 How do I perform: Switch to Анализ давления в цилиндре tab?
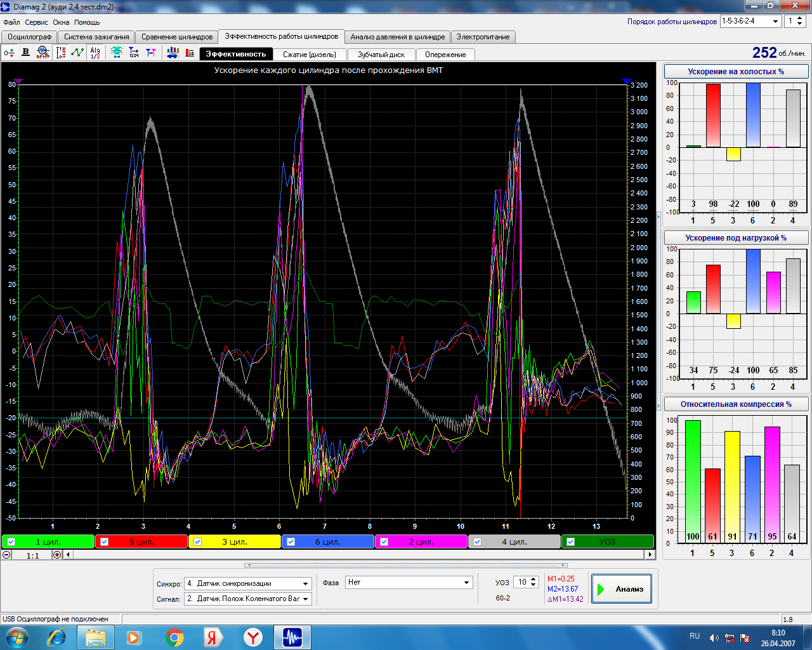point(398,37)
